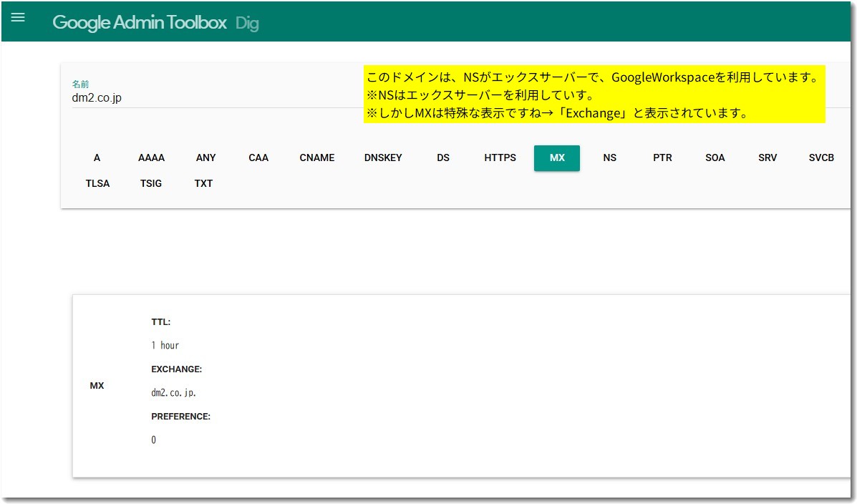Select the CAA record type
857x504 pixels.
point(258,157)
